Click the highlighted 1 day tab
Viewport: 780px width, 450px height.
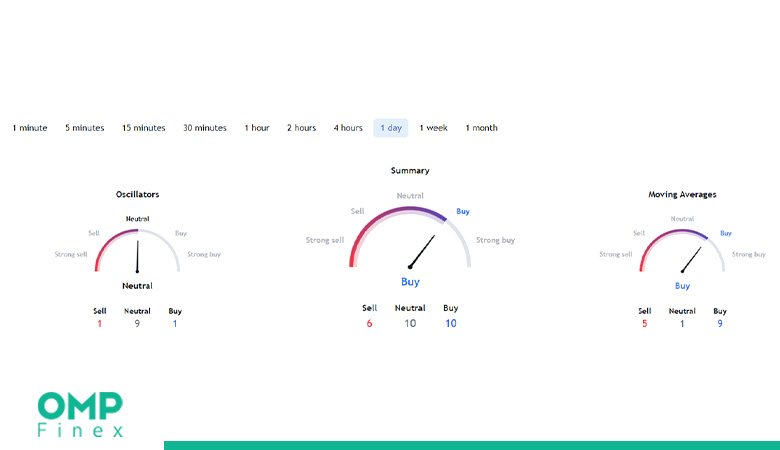coord(390,128)
